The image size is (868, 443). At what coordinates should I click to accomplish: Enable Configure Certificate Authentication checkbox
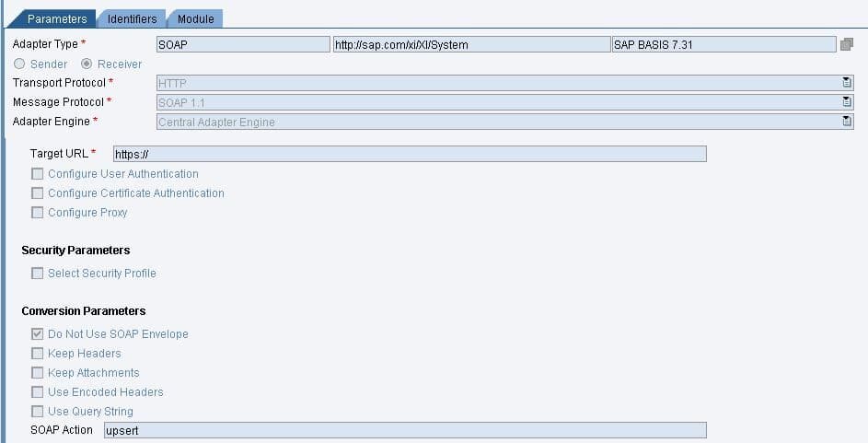pyautogui.click(x=38, y=193)
